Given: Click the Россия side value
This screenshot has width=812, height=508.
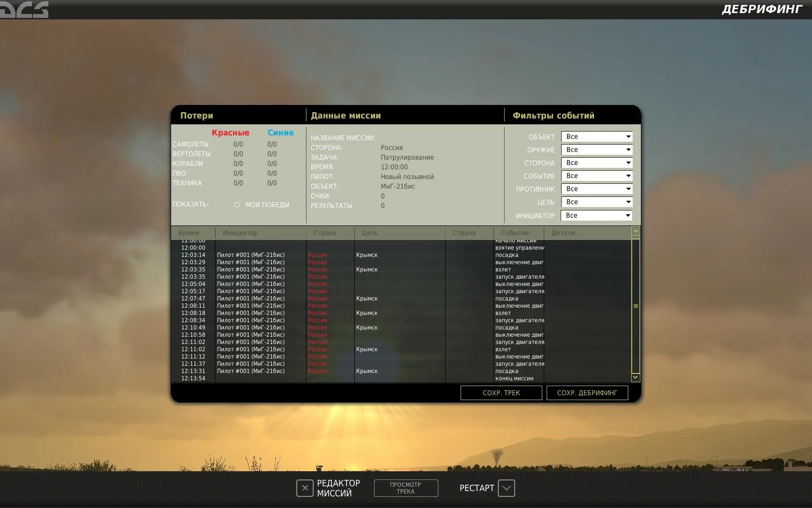Looking at the screenshot, I should [x=391, y=148].
